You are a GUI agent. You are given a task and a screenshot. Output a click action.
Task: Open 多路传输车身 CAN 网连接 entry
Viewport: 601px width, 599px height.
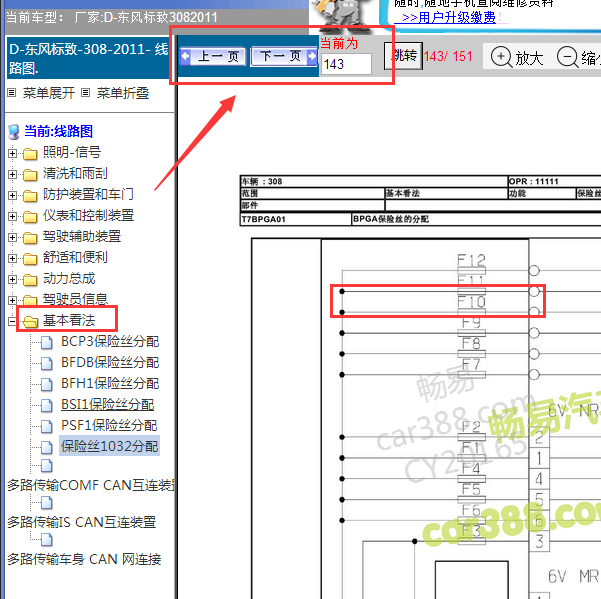click(84, 560)
